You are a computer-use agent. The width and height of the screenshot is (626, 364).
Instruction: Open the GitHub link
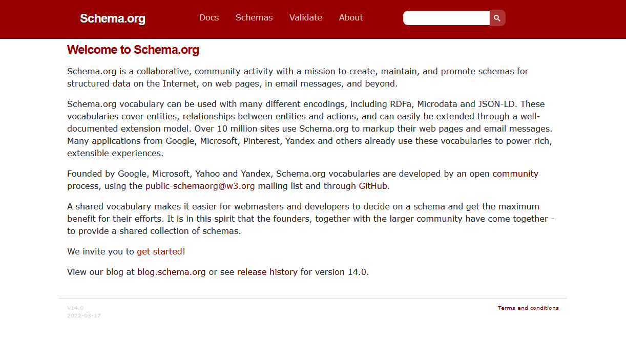(373, 186)
